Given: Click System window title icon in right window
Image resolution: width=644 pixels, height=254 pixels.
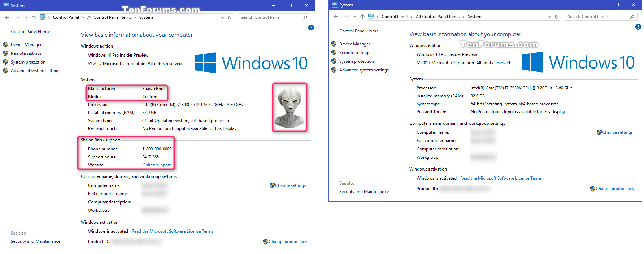Looking at the screenshot, I should [x=335, y=5].
